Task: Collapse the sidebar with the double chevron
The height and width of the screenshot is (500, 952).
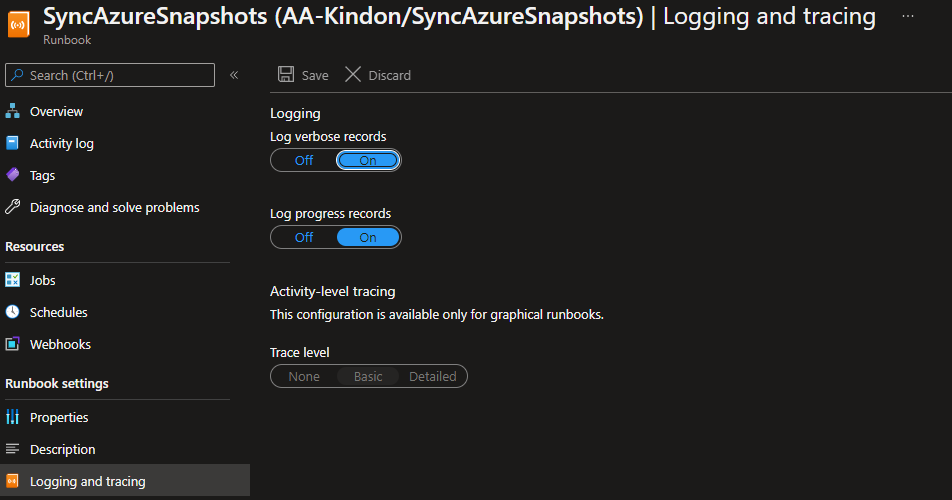Action: pos(234,75)
